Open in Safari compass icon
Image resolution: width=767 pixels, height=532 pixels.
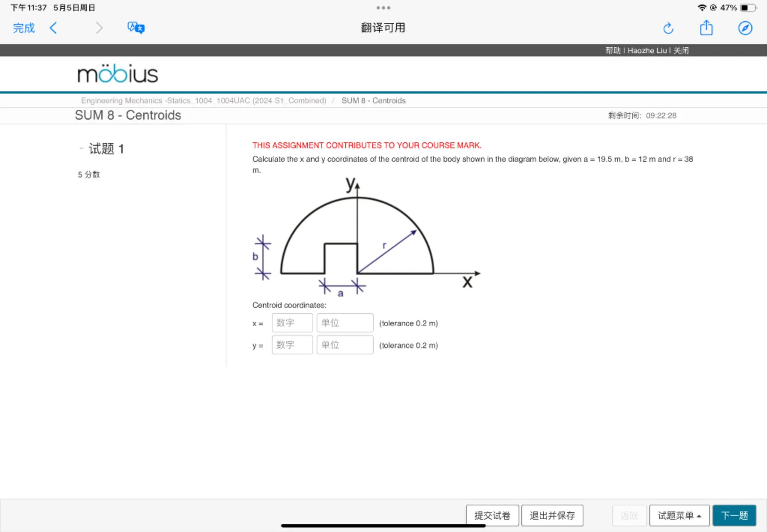tap(745, 28)
